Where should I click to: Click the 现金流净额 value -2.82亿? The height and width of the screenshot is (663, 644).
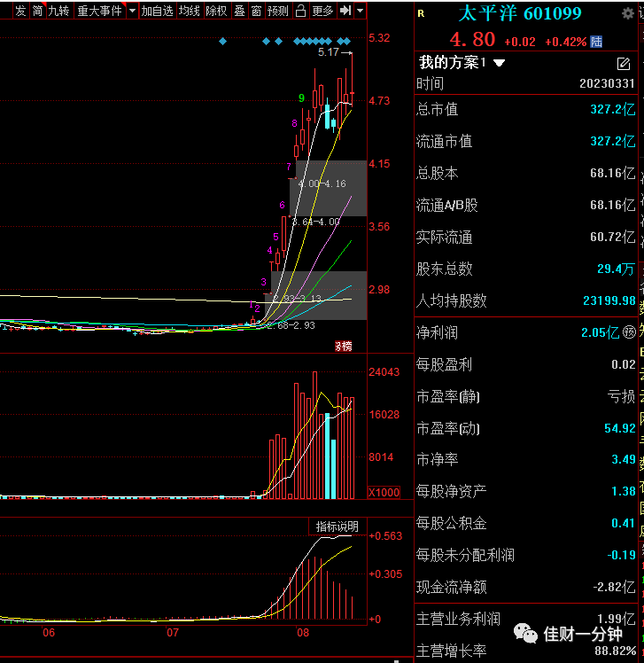click(x=614, y=587)
